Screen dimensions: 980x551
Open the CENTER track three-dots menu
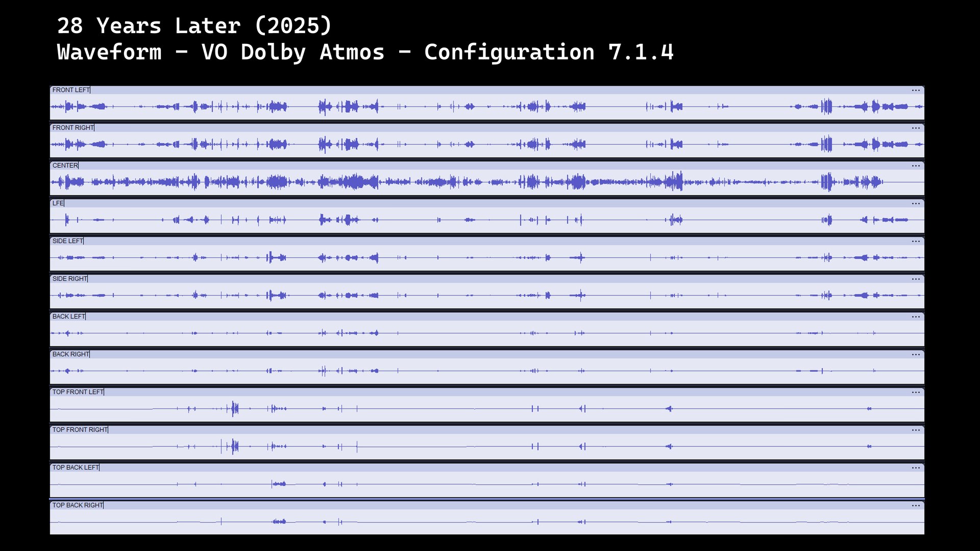(x=916, y=166)
